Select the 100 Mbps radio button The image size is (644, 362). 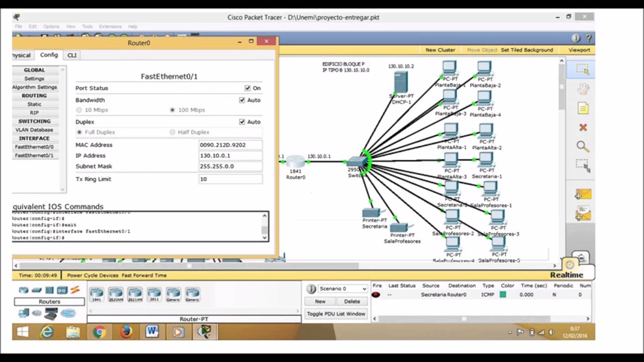(x=173, y=110)
